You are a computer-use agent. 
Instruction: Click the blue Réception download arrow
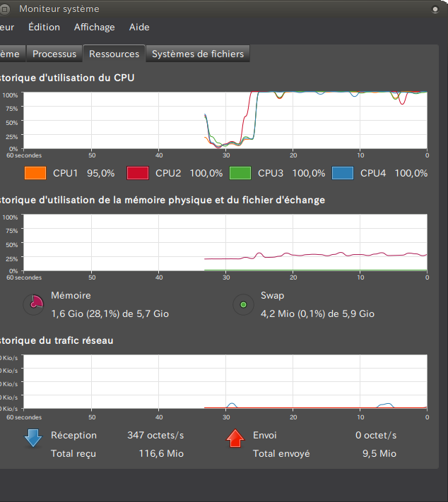click(33, 438)
